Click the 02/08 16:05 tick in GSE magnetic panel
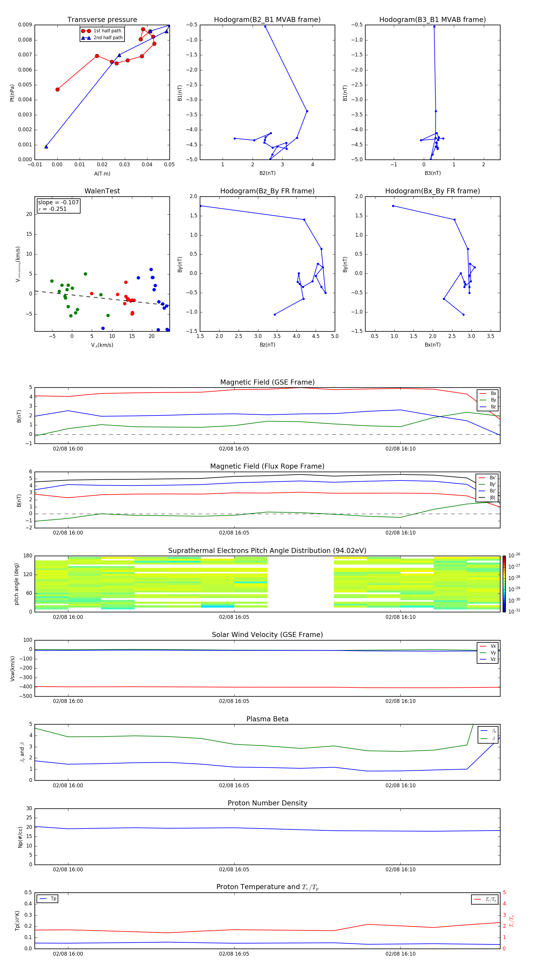Image resolution: width=535 pixels, height=980 pixels. (x=234, y=449)
